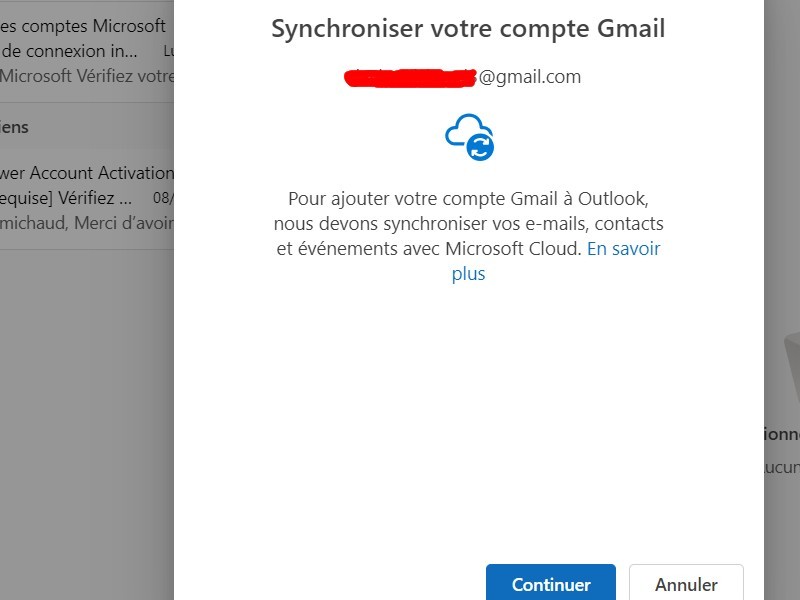
Task: Collapse the "iens" message group header
Action: point(15,127)
